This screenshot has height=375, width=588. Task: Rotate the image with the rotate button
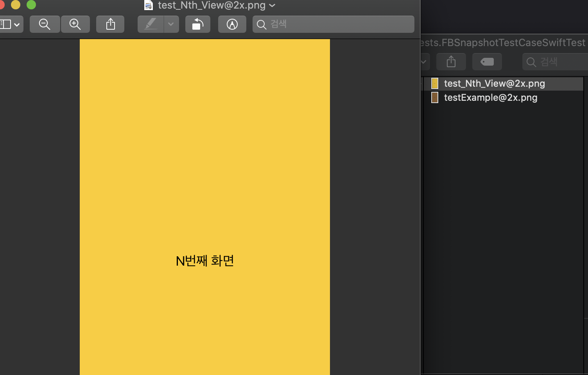tap(198, 24)
